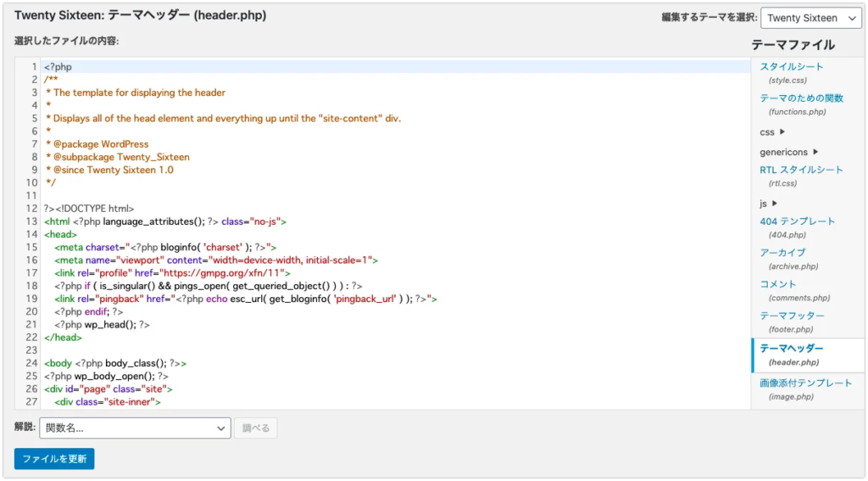868x481 pixels.
Task: Expand the css folder arrow
Action: click(x=782, y=131)
